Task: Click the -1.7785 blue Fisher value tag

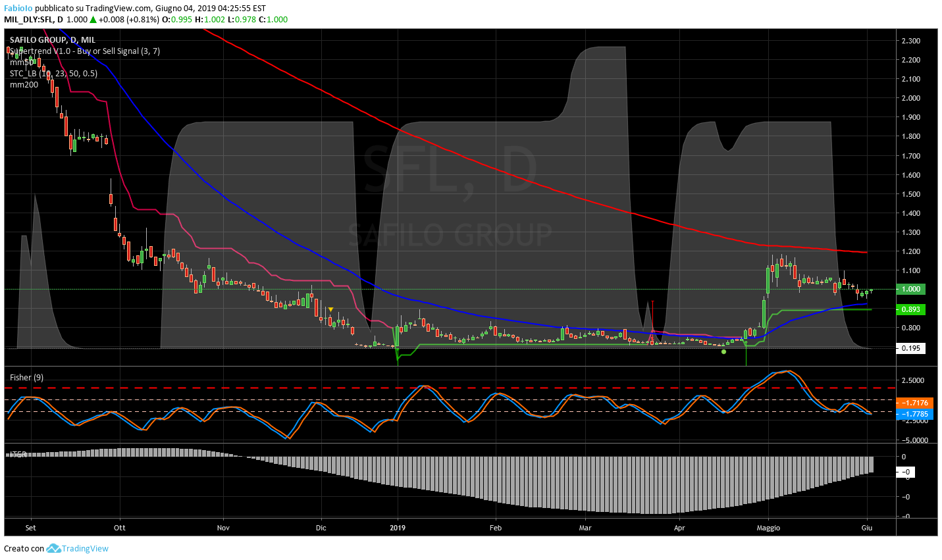Action: tap(915, 415)
